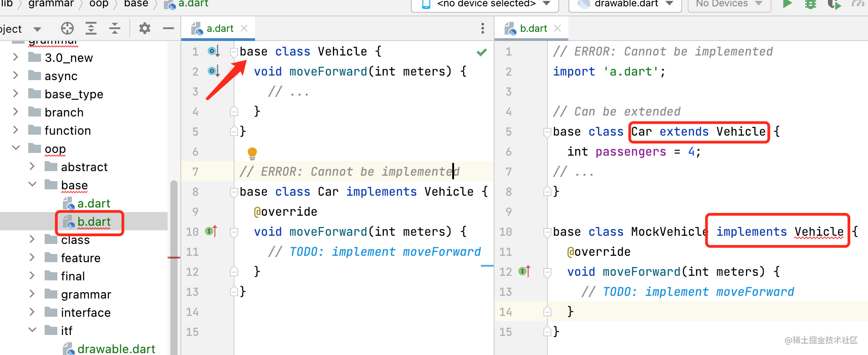The image size is (868, 355).
Task: Open project view settings gear
Action: 145,28
